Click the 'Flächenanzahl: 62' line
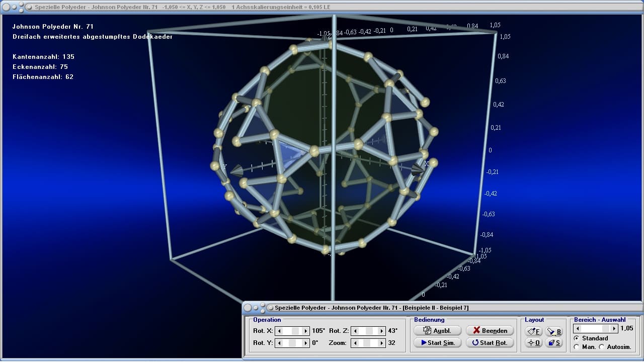Image resolution: width=644 pixels, height=362 pixels. point(43,77)
